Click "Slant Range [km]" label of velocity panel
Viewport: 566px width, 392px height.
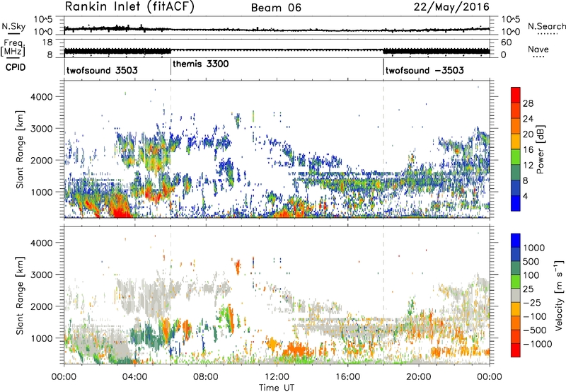point(20,295)
